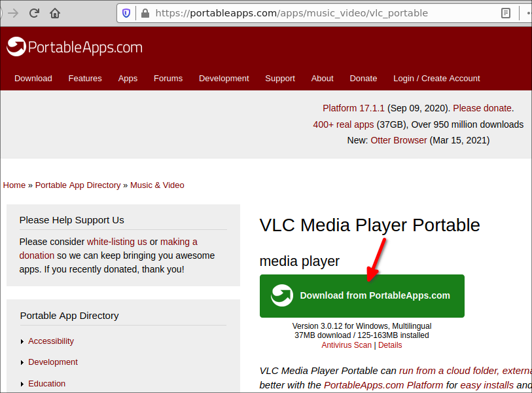Expand the Development category arrow in sidebar
Screen dimensions: 532x393
[x=22, y=362]
